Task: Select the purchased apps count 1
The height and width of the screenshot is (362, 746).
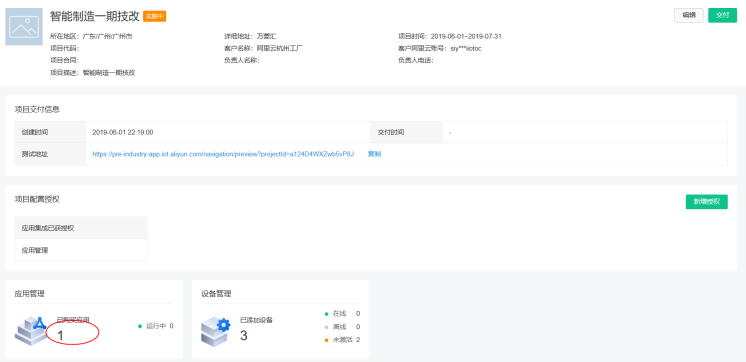Action: coord(60,336)
